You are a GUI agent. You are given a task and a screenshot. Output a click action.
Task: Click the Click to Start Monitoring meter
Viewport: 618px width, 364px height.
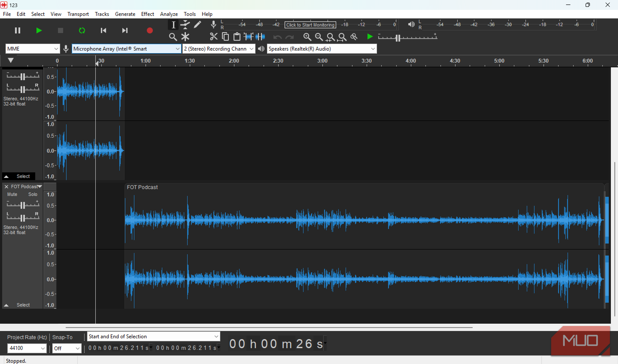point(310,25)
